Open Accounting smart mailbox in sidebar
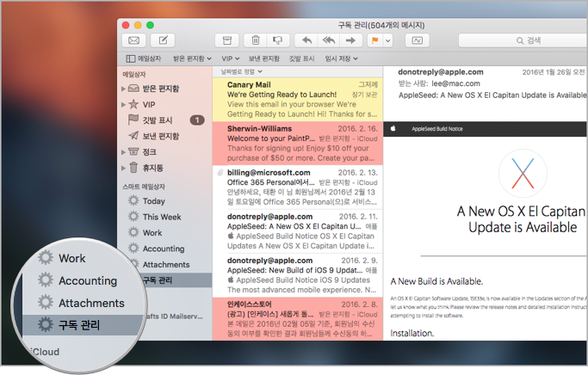Viewport: 588px width, 375px height. (x=164, y=249)
